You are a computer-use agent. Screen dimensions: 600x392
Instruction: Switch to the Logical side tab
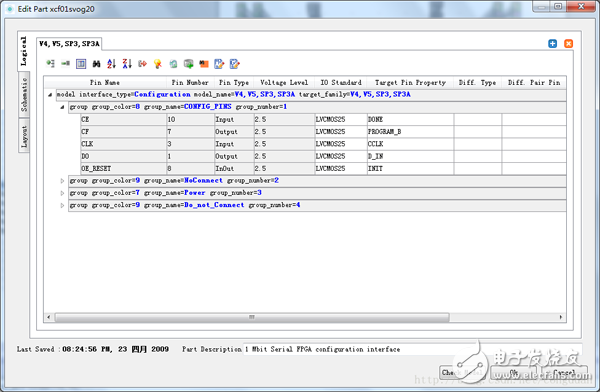24,51
